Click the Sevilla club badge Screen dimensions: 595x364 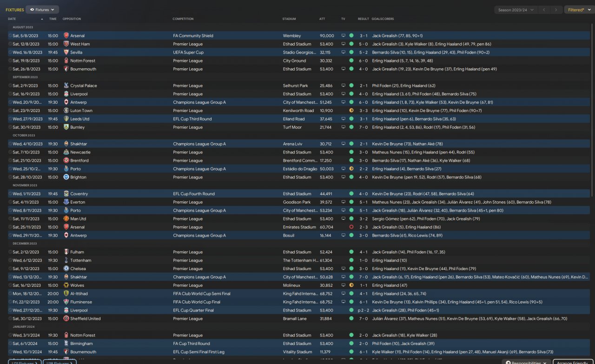[x=66, y=53]
